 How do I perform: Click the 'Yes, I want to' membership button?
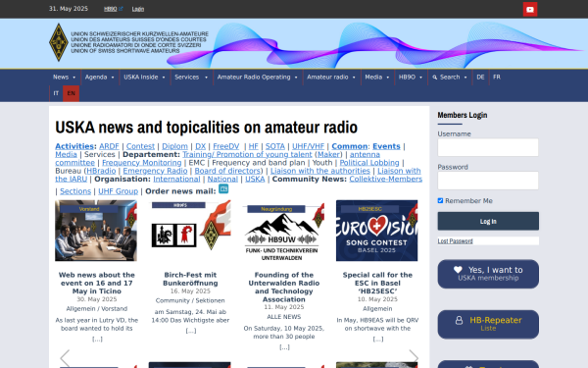488,274
